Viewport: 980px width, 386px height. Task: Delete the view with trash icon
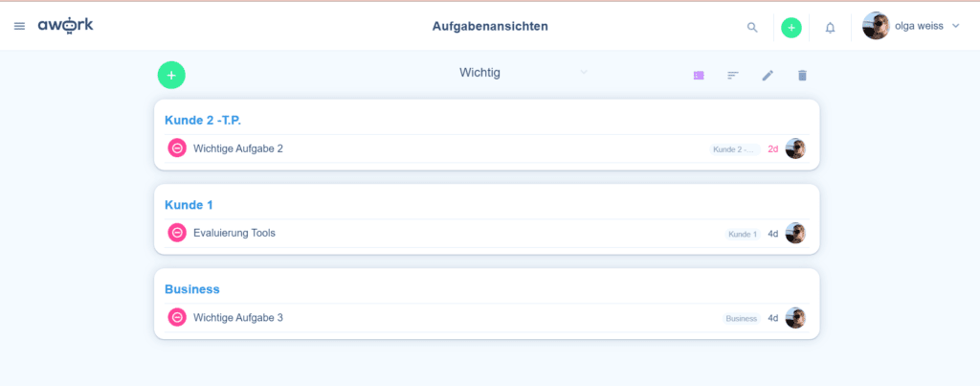click(802, 75)
